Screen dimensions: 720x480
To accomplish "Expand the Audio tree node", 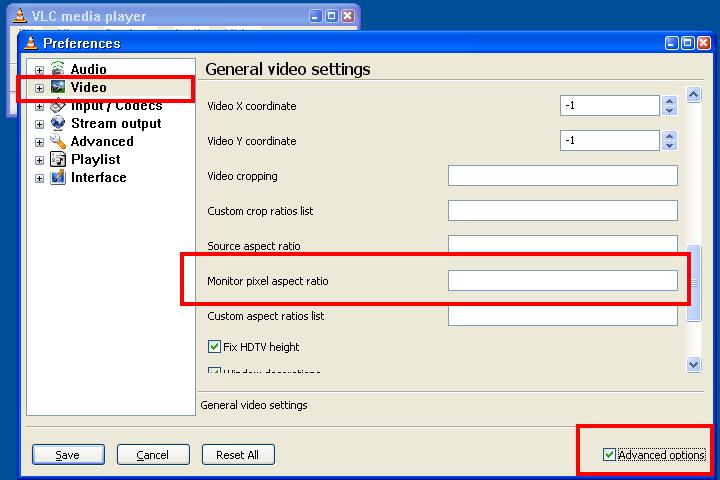I will click(x=39, y=70).
